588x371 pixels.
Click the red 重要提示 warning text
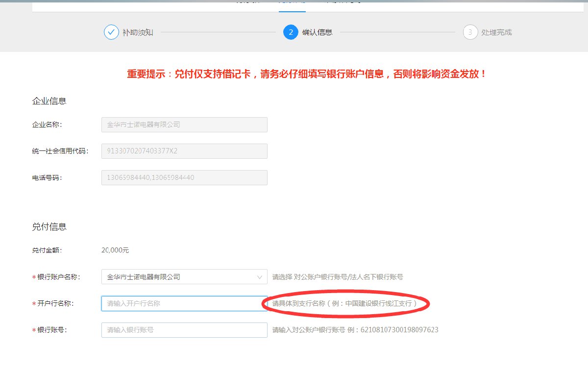pyautogui.click(x=307, y=74)
